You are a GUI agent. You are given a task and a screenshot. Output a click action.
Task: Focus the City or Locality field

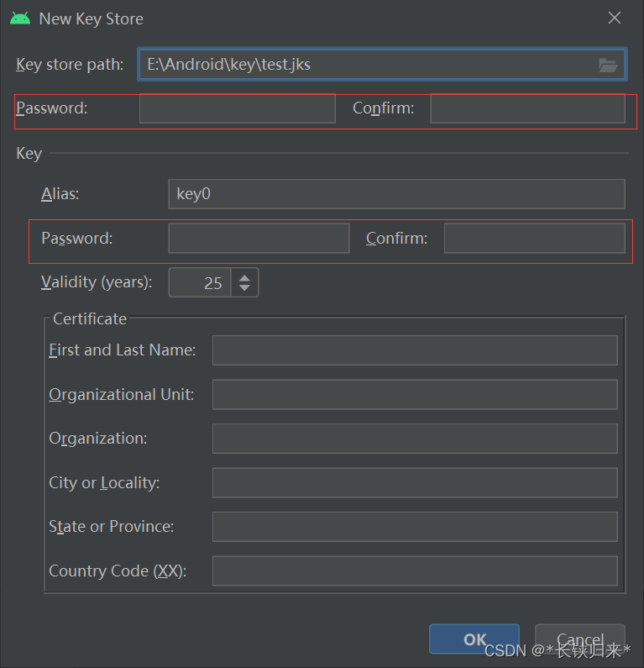(415, 482)
